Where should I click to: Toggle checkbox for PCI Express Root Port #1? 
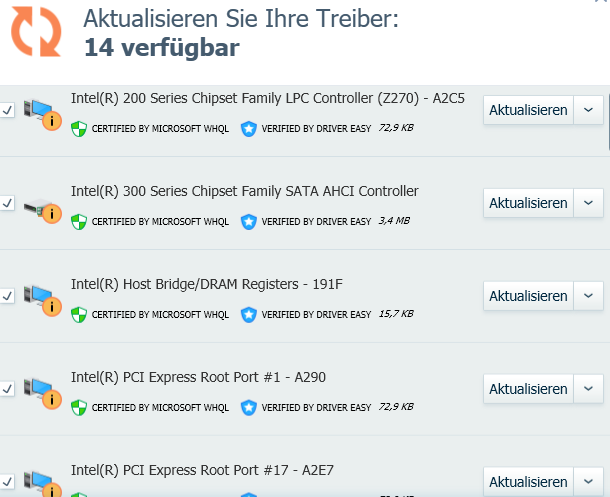click(x=7, y=389)
